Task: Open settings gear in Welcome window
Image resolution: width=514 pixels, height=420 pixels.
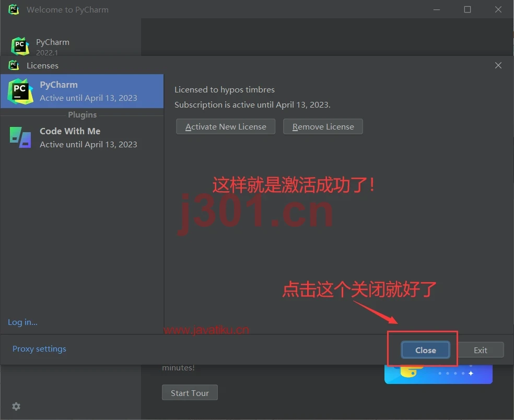Action: (16, 406)
